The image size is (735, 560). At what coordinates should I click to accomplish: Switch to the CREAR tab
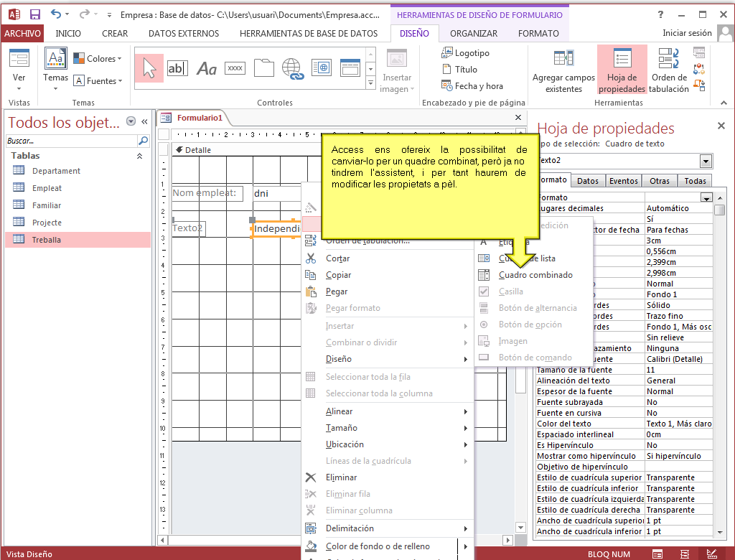tap(115, 33)
